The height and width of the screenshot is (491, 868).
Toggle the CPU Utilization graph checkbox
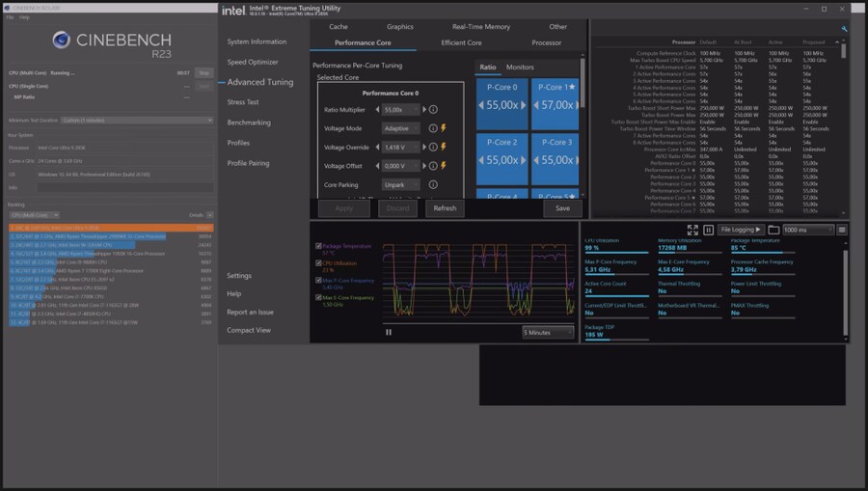coord(319,262)
